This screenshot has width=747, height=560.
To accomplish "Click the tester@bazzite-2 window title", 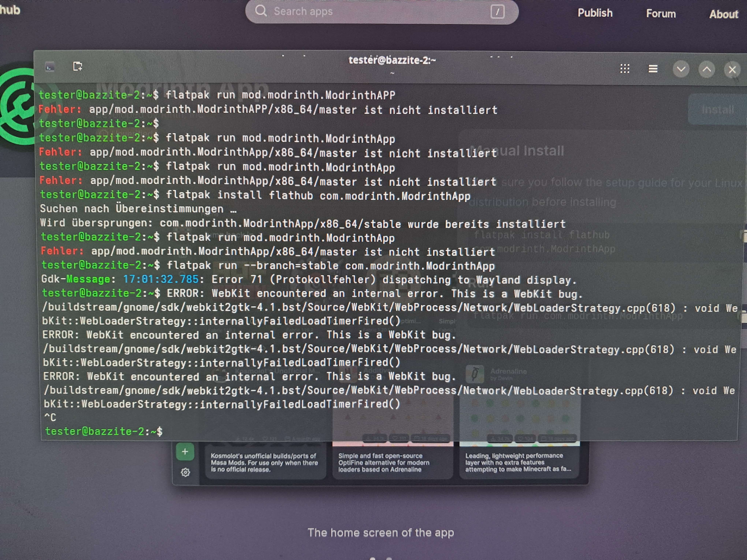I will (x=392, y=60).
